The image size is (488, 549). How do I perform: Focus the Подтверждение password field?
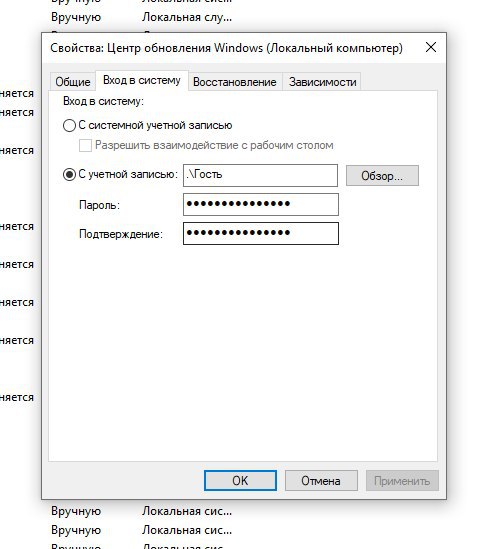coord(261,234)
